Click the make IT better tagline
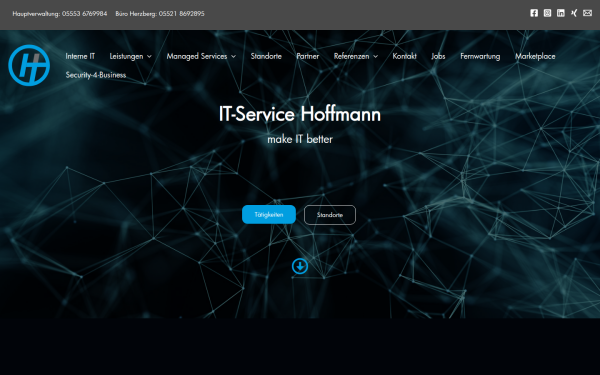Image resolution: width=600 pixels, height=375 pixels. tap(300, 139)
